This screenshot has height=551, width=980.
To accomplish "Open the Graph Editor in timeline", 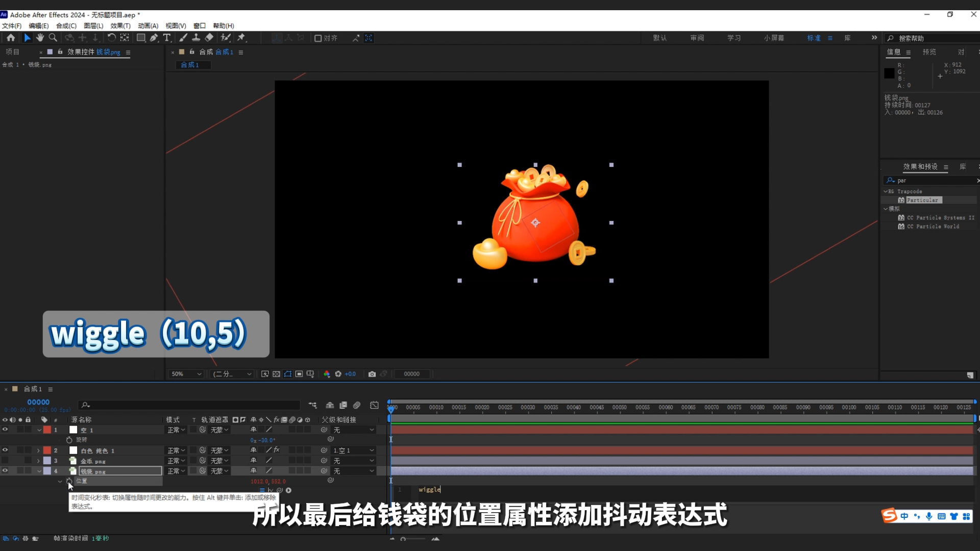I will click(x=374, y=405).
